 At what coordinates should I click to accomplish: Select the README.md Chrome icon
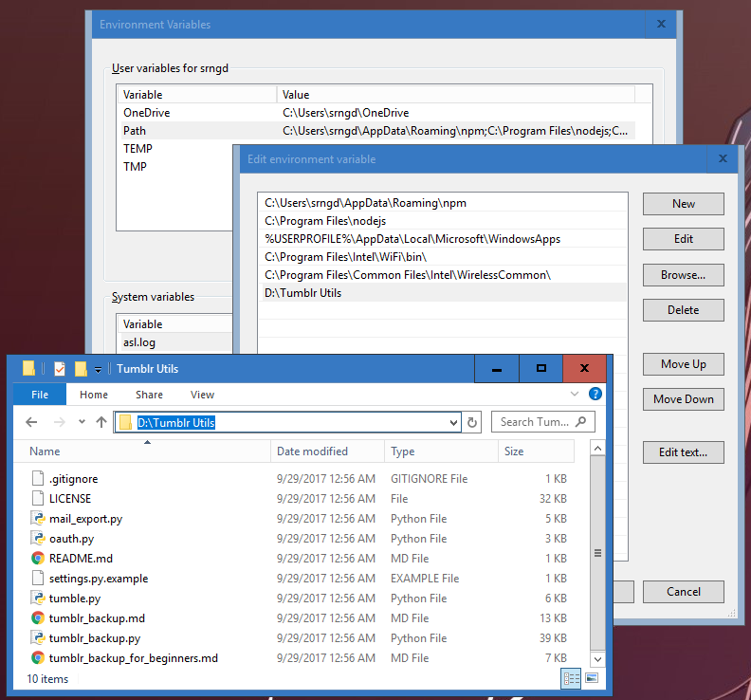point(38,558)
